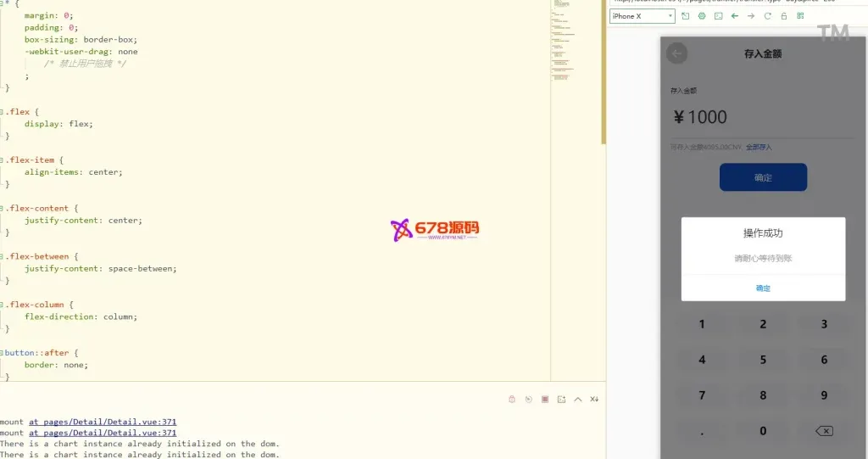
Task: Click the open-in-external-browser icon in preview toolbar
Action: [685, 16]
